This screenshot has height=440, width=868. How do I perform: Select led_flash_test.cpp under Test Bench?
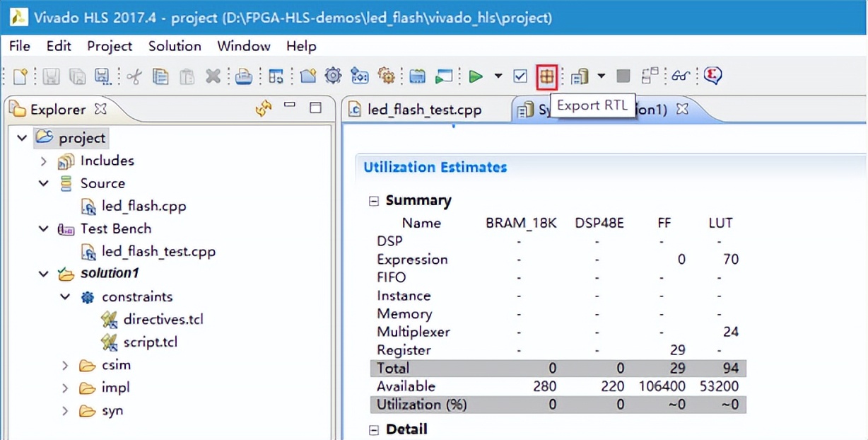(x=158, y=251)
